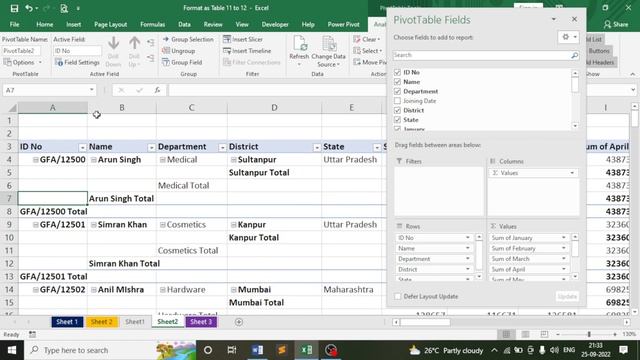Click the Select button in Actions
The image size is (640, 360).
[x=368, y=51]
